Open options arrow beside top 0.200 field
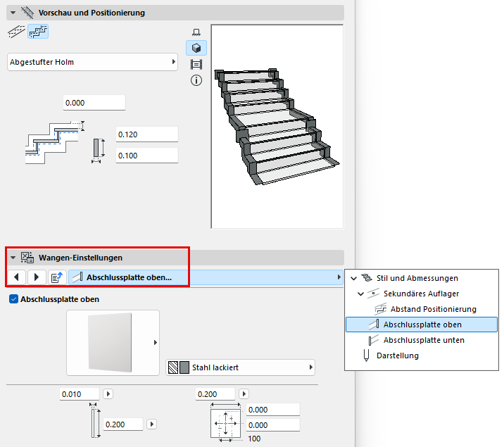 (244, 394)
